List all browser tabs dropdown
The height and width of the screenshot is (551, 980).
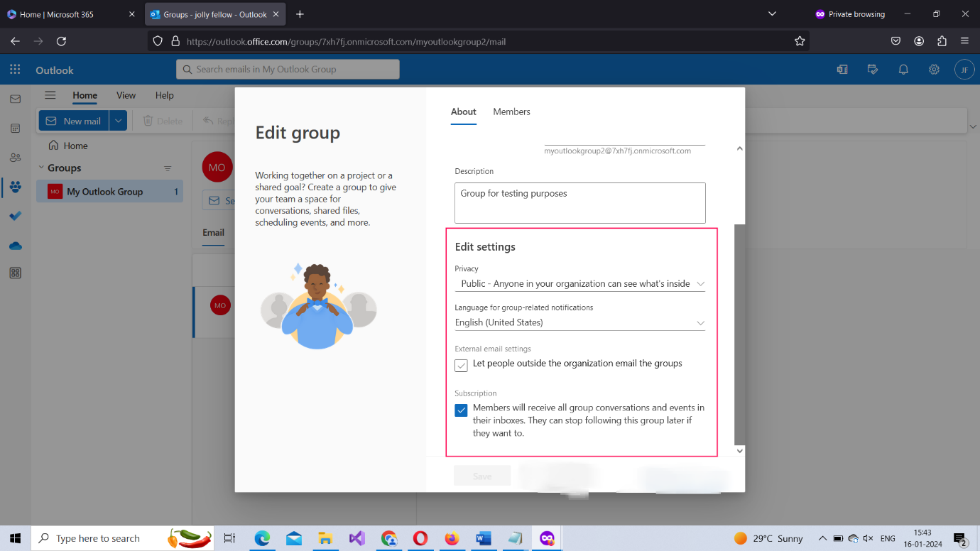point(773,14)
